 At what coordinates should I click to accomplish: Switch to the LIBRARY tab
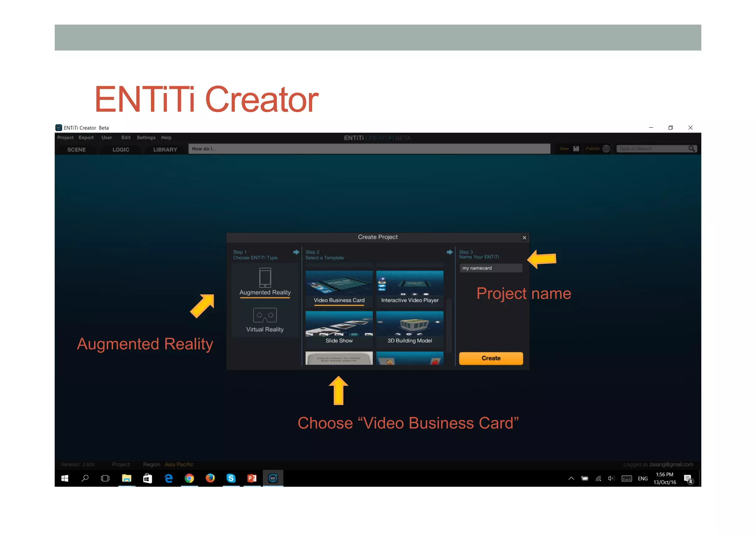click(165, 149)
